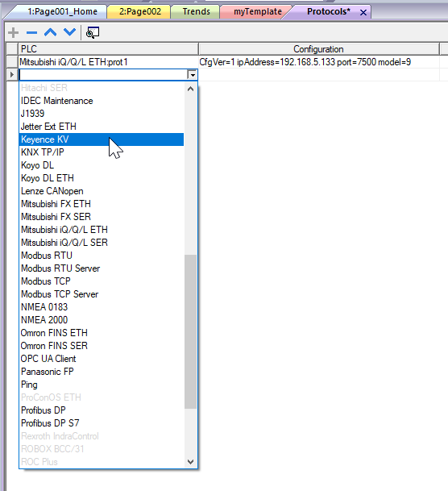
Task: Select the highlighted Keyence KV entry
Action: [x=102, y=139]
